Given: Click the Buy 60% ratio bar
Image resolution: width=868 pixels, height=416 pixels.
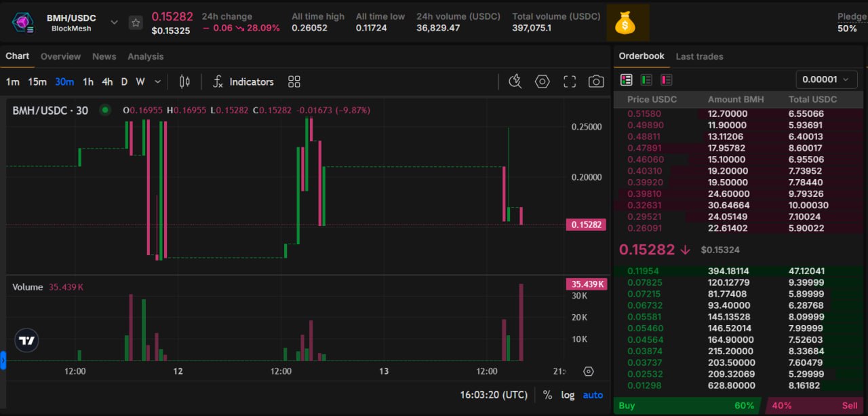Looking at the screenshot, I should pyautogui.click(x=688, y=406).
